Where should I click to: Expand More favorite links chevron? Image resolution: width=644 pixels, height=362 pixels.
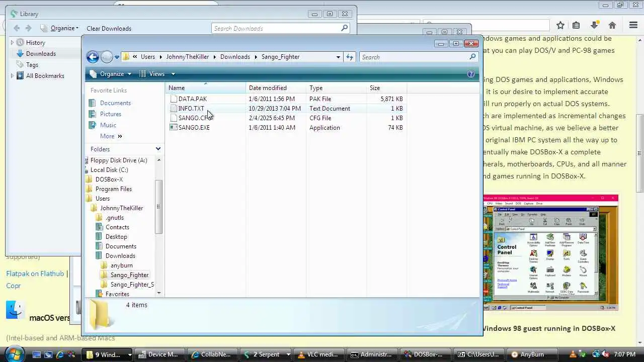[120, 136]
